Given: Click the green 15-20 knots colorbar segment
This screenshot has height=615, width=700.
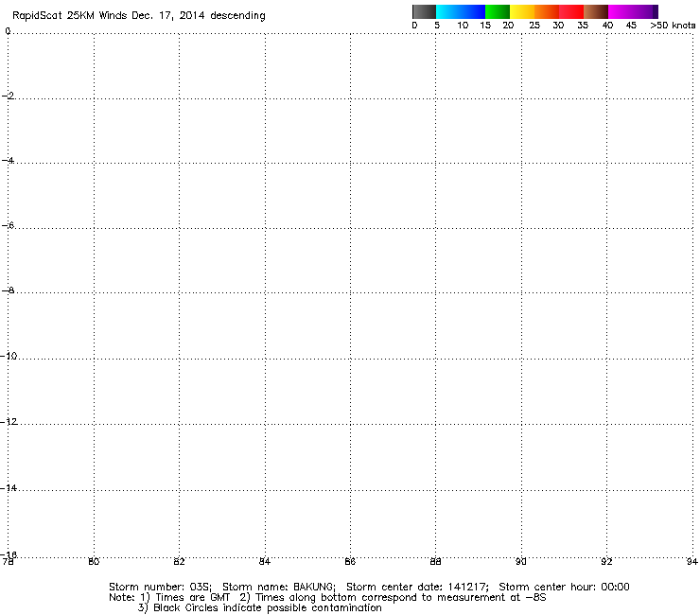Looking at the screenshot, I should pos(498,11).
